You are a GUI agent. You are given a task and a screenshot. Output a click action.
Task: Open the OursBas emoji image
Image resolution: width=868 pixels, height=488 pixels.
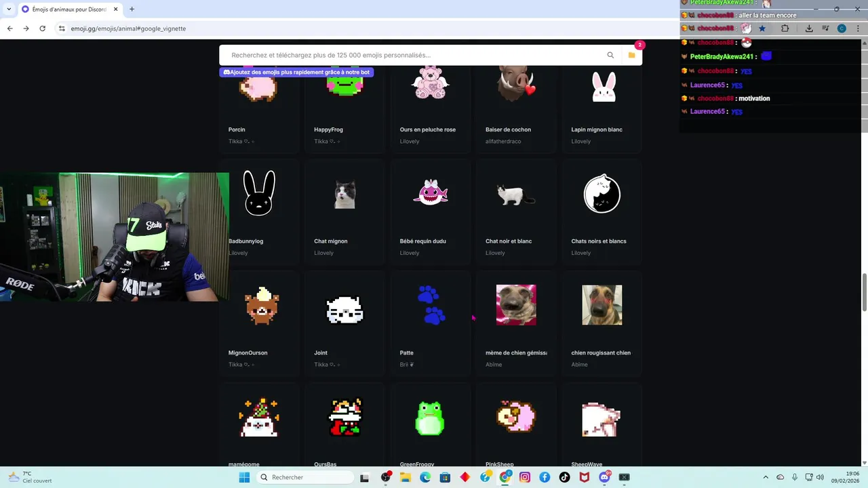click(345, 416)
